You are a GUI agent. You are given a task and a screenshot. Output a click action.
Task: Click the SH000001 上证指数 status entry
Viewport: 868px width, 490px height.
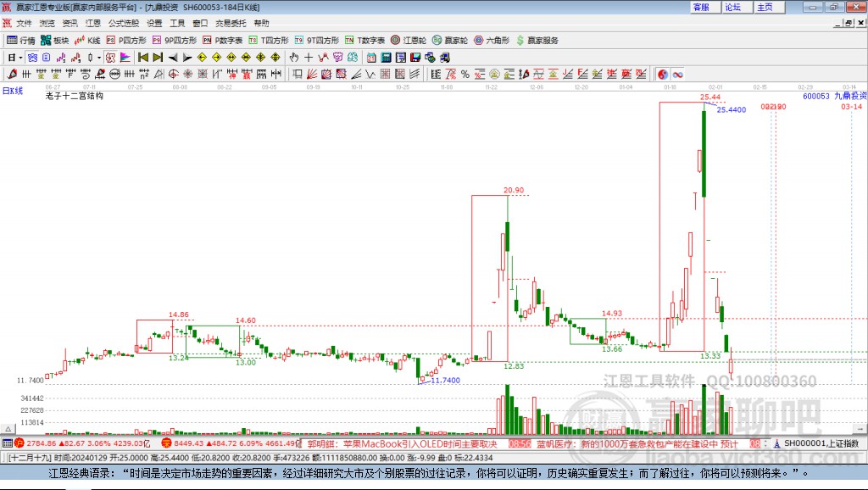coord(821,443)
